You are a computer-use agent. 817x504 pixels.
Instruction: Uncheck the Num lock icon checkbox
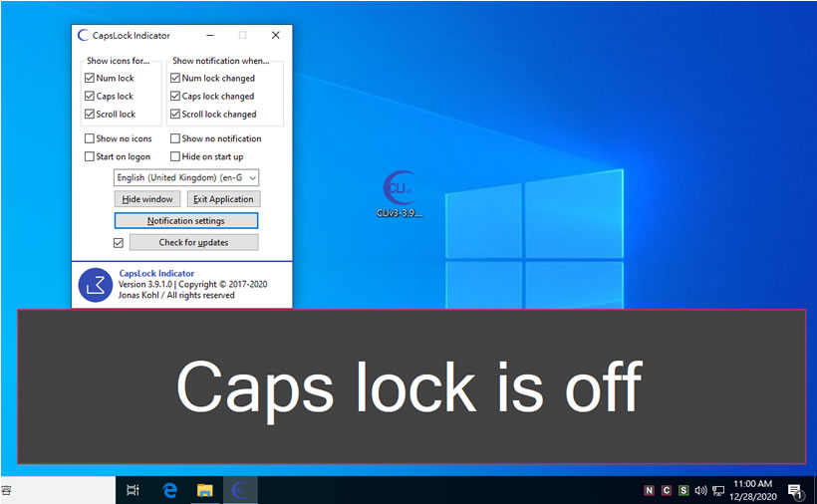(90, 79)
